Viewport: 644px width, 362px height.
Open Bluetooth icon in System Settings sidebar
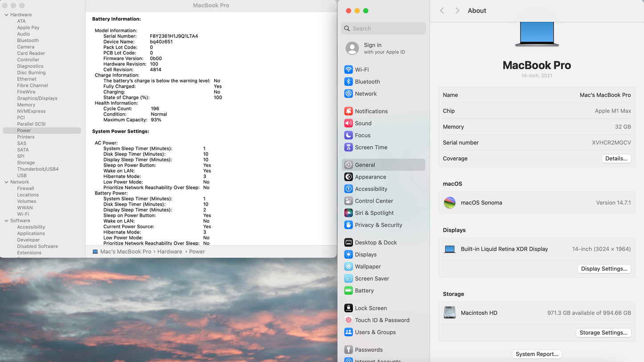(349, 82)
